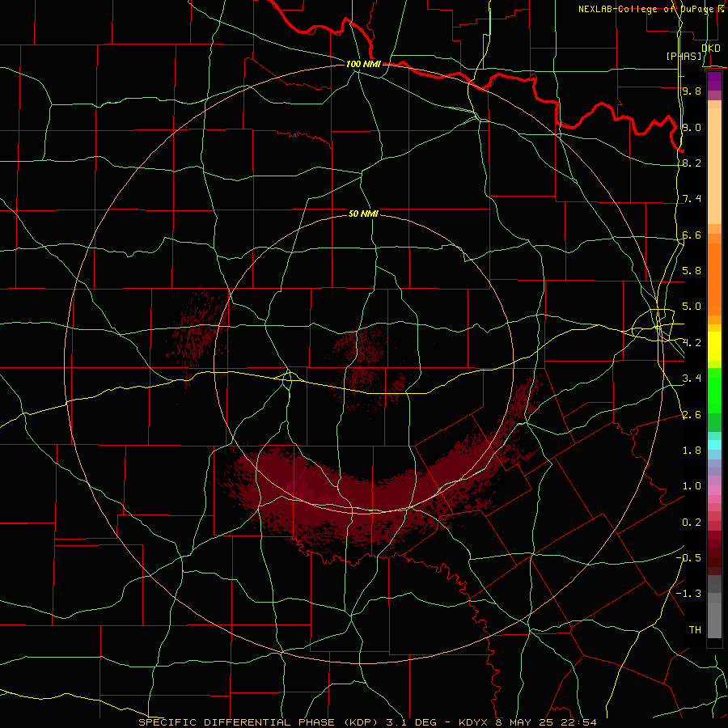Image resolution: width=728 pixels, height=728 pixels.
Task: Select the 3.4 value on the color scale
Action: (692, 379)
